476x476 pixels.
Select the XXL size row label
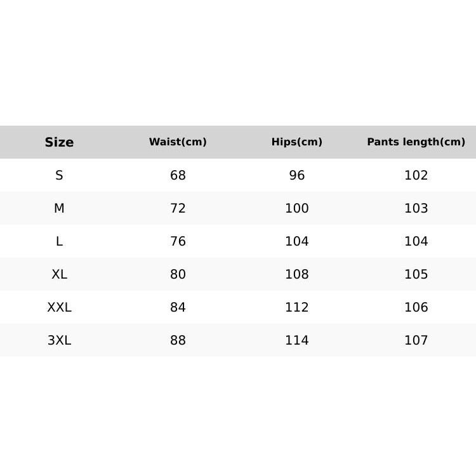[x=59, y=307]
